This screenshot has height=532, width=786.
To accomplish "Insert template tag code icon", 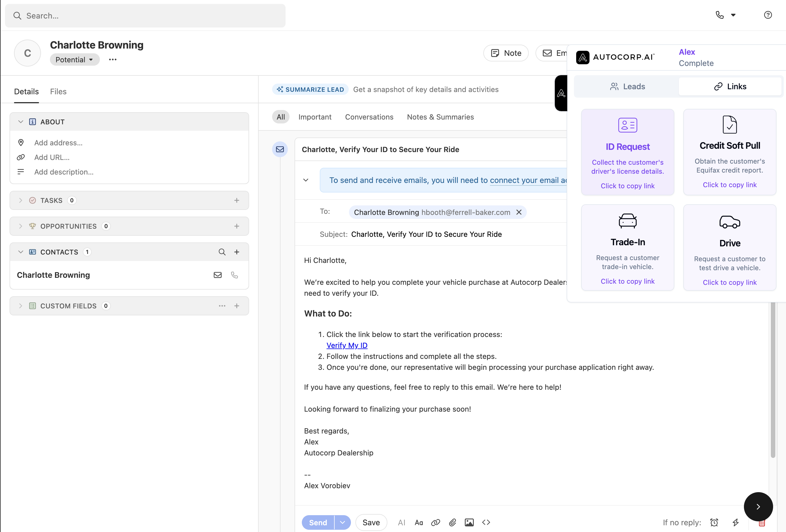I will [x=486, y=522].
